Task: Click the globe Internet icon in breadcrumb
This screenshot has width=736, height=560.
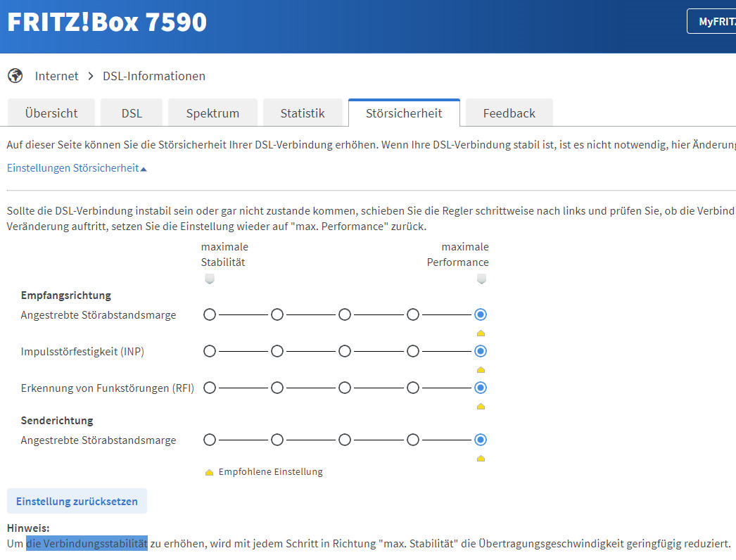Action: (x=15, y=75)
